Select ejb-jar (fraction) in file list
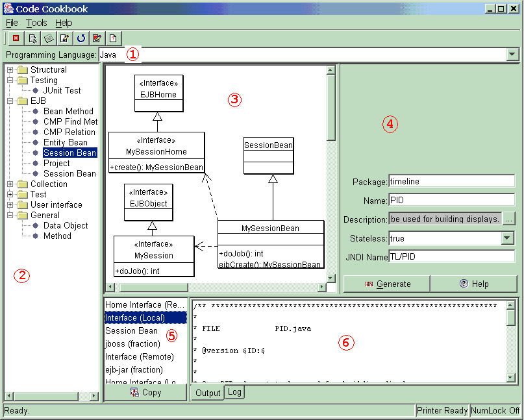 click(x=145, y=370)
